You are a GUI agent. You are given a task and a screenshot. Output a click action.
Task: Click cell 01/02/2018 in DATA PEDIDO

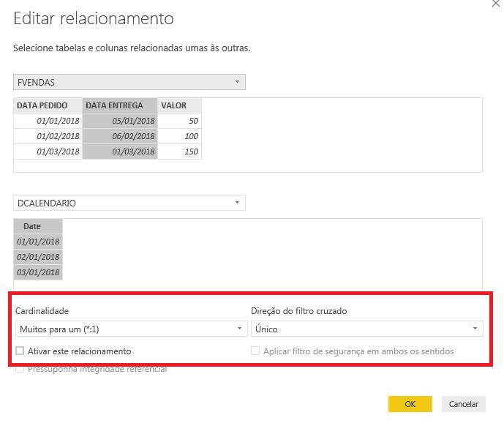coord(48,136)
